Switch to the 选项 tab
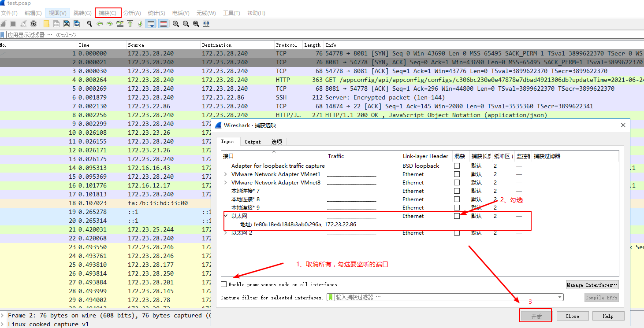Screen dimensions: 644x328 click(x=276, y=142)
